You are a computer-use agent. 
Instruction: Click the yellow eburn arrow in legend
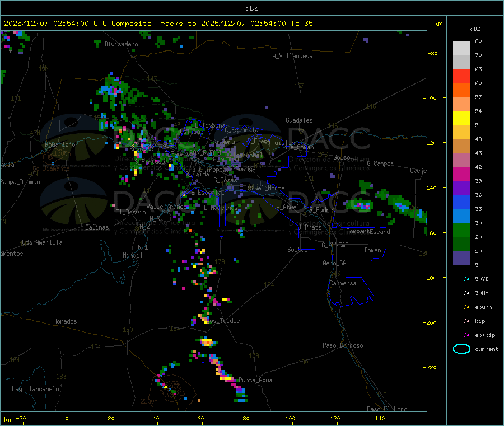tap(461, 307)
